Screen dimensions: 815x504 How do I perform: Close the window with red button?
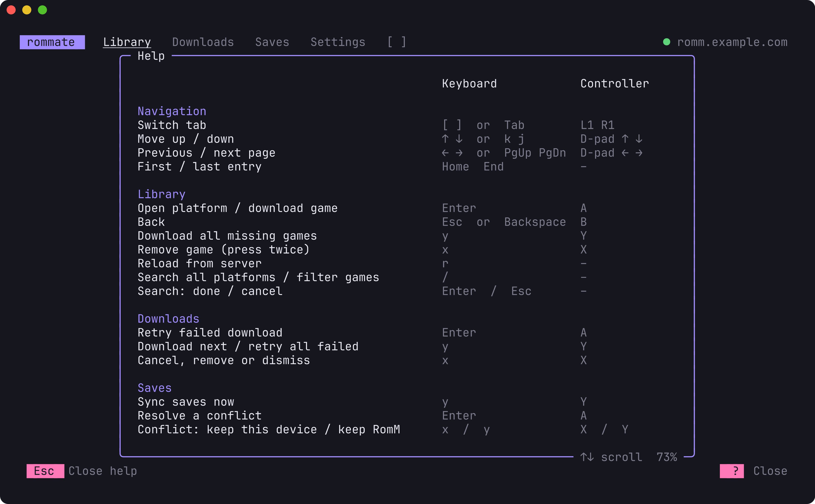[11, 10]
